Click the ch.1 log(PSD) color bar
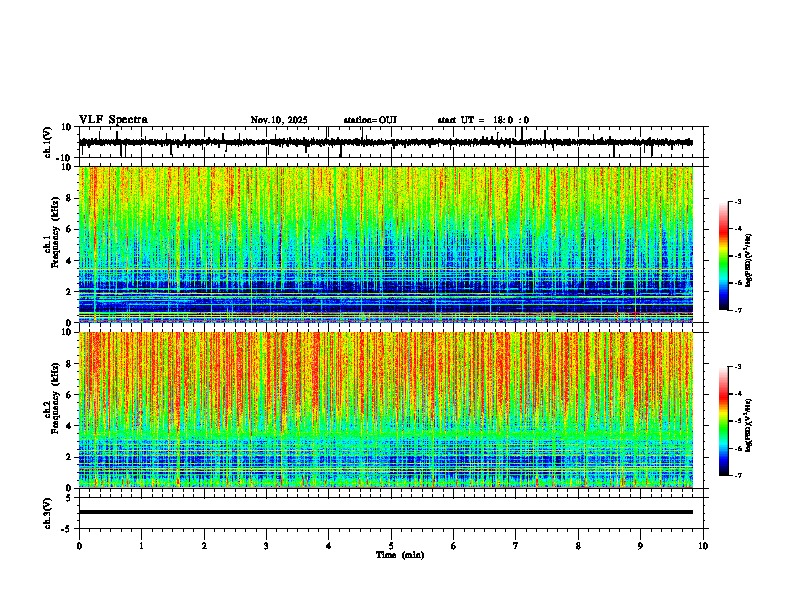The image size is (792, 612). (x=724, y=256)
